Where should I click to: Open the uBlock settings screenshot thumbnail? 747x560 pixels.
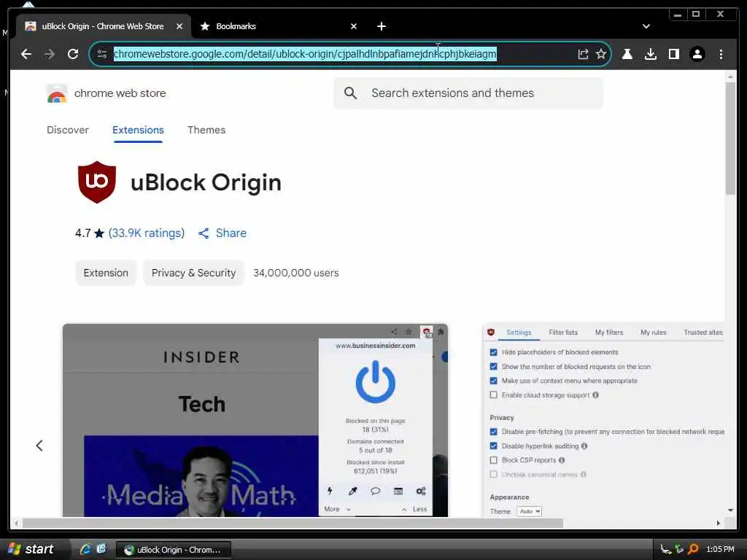(604, 420)
